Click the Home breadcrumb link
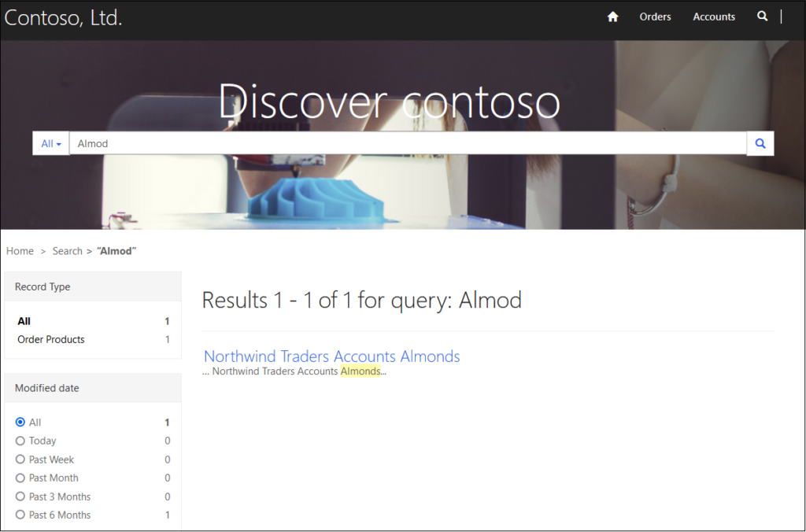The width and height of the screenshot is (806, 532). tap(20, 250)
